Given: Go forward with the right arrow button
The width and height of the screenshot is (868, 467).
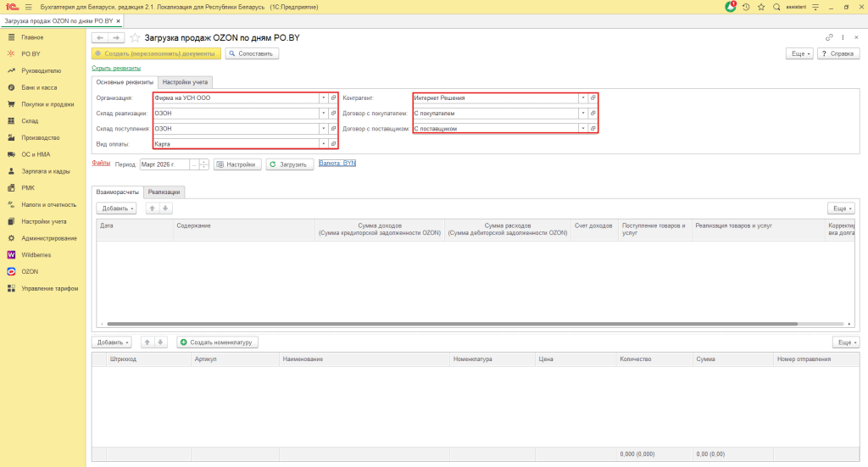Looking at the screenshot, I should (116, 37).
